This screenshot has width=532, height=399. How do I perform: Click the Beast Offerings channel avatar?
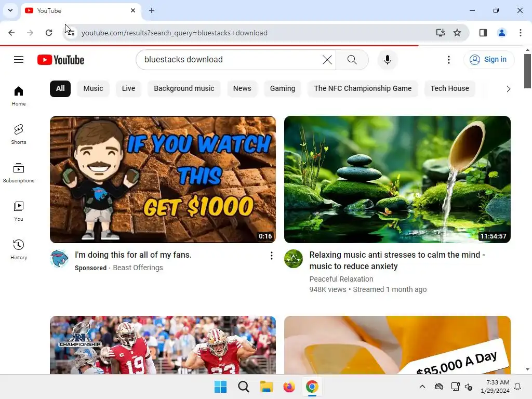tap(59, 259)
